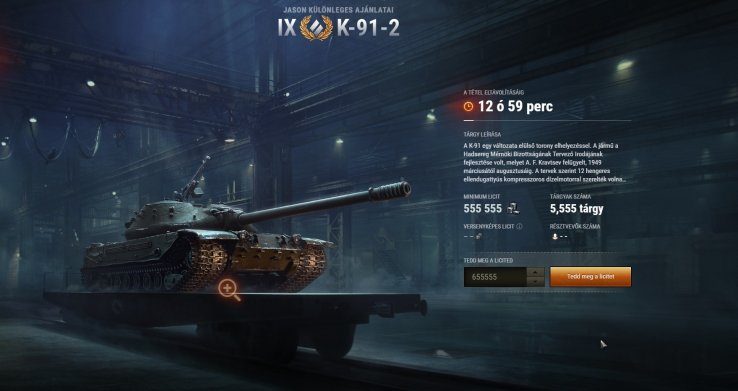
Task: Click the Jason különleges ajánlatai header
Action: (x=338, y=9)
